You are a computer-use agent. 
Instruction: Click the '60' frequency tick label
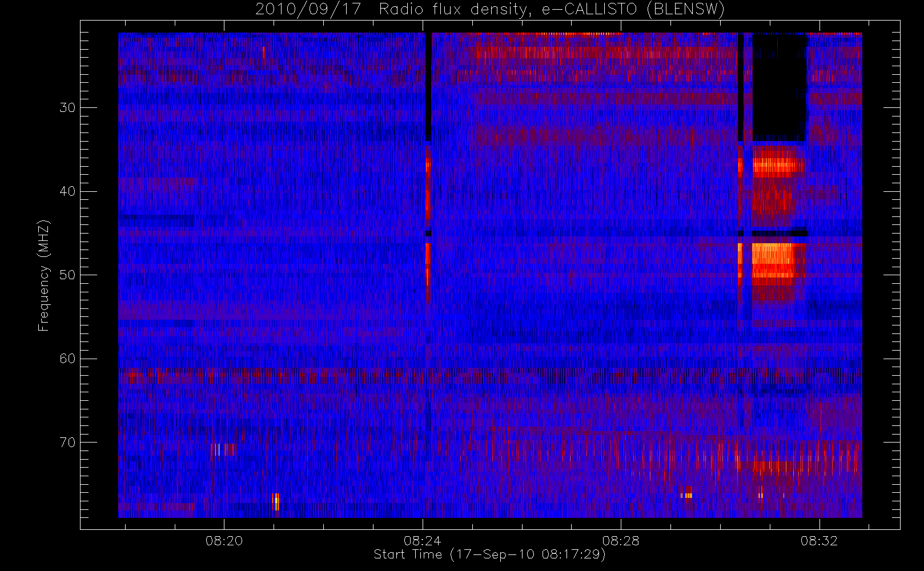click(67, 359)
